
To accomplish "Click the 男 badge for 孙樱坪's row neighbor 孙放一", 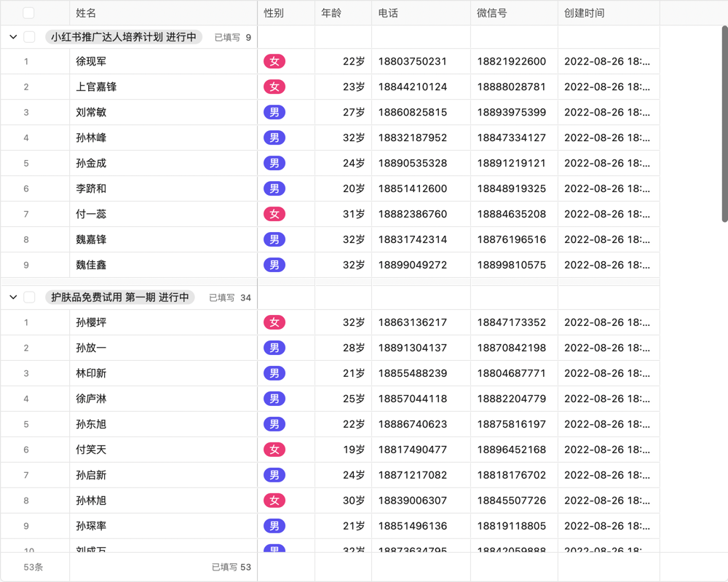I will (274, 348).
